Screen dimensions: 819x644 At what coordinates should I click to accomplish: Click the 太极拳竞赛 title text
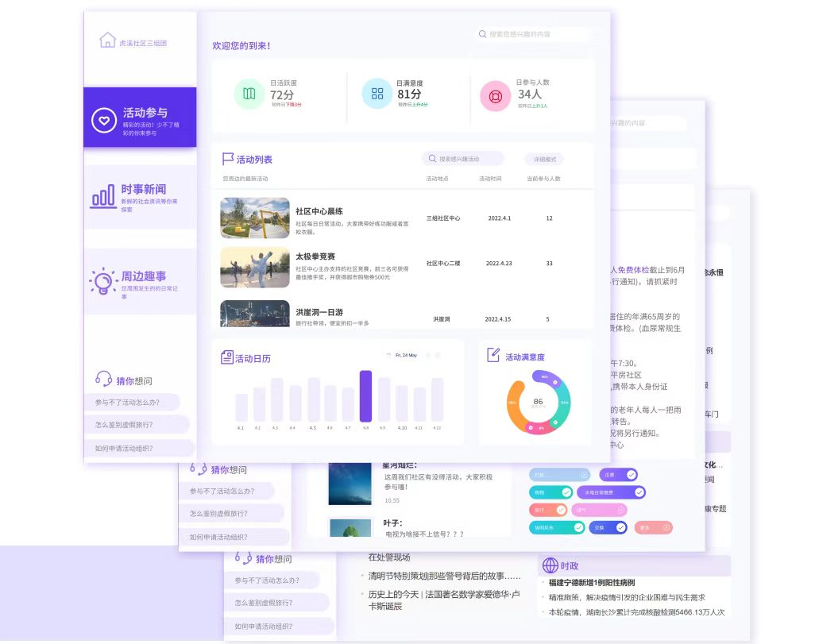coord(315,256)
